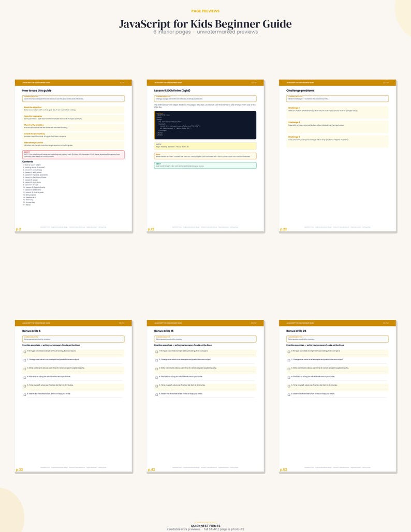Check exercise 5 box in Bonus drills 15
This screenshot has height=532, width=411.
(157, 386)
